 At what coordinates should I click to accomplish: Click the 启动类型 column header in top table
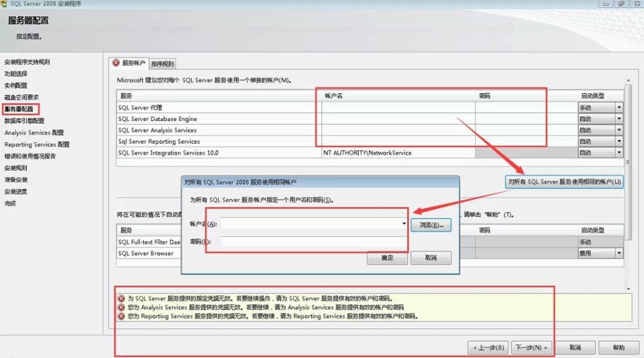(600, 96)
